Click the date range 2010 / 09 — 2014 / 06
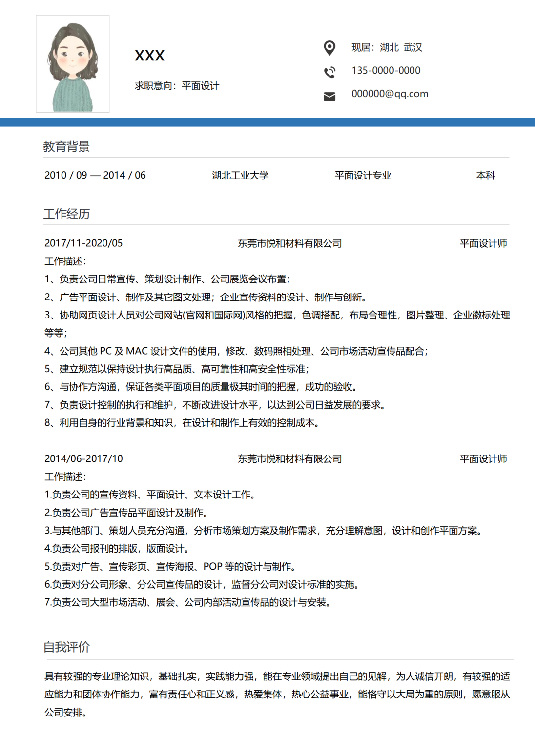Image resolution: width=535 pixels, height=756 pixels. (95, 175)
